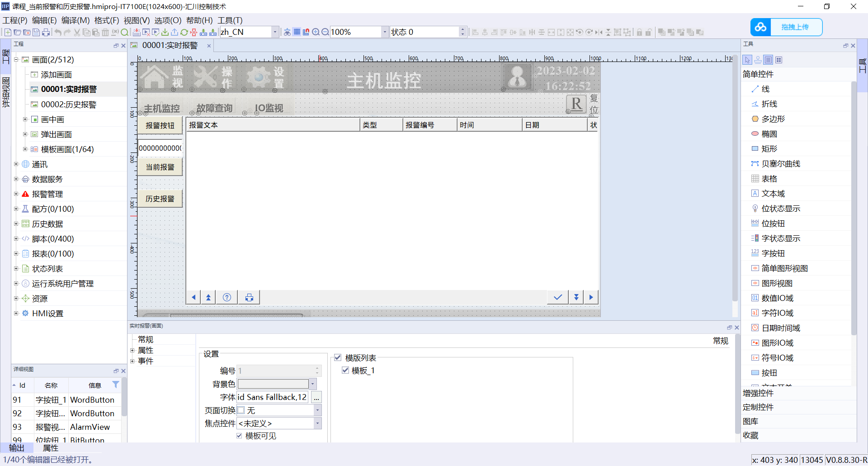This screenshot has height=466, width=868.
Task: Click the rotate counterclockwise icon
Action: point(580,32)
